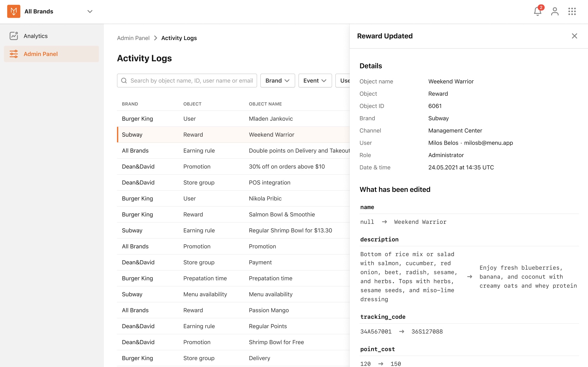The width and height of the screenshot is (588, 367).
Task: Click the orange brand logo icon
Action: (14, 11)
